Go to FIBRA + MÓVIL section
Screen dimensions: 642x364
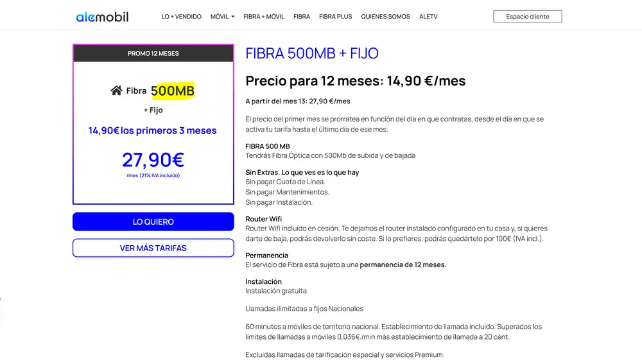(x=264, y=17)
